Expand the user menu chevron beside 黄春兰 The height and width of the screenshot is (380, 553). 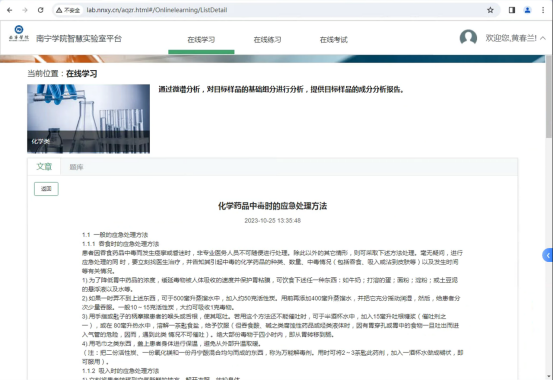pos(543,38)
